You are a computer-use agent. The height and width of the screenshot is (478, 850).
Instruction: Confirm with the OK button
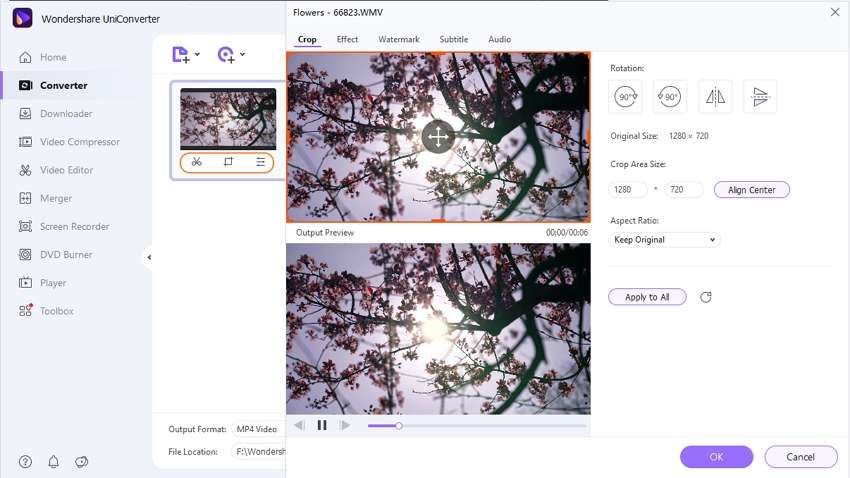716,457
